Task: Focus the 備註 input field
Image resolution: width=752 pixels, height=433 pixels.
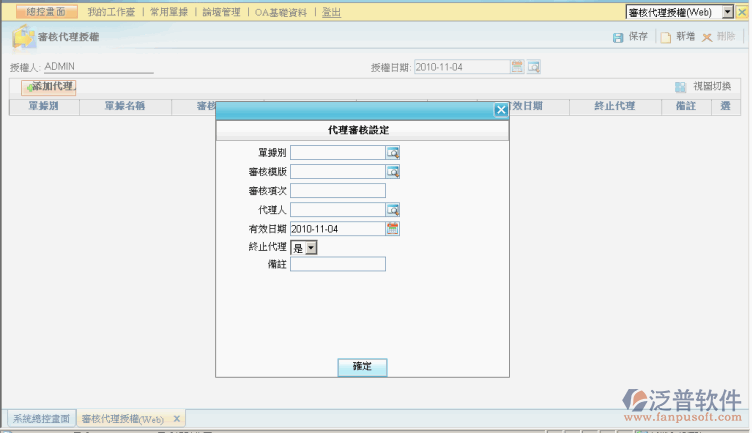Action: [338, 264]
